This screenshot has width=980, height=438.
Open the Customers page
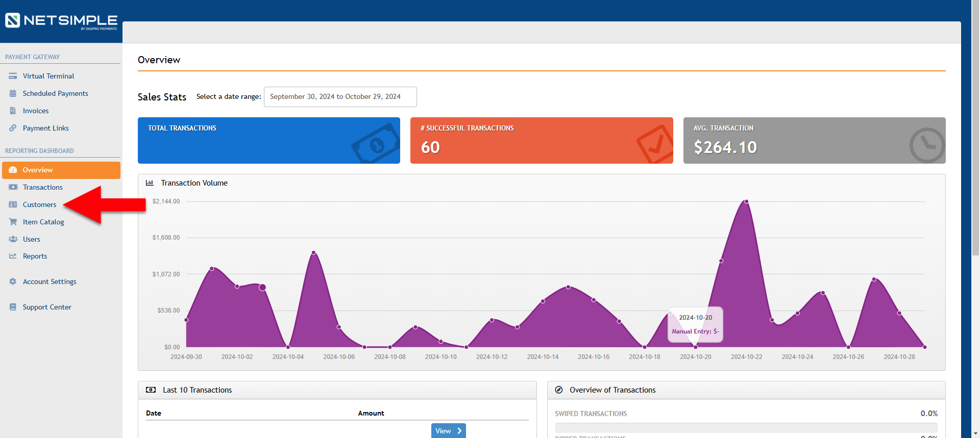[39, 204]
